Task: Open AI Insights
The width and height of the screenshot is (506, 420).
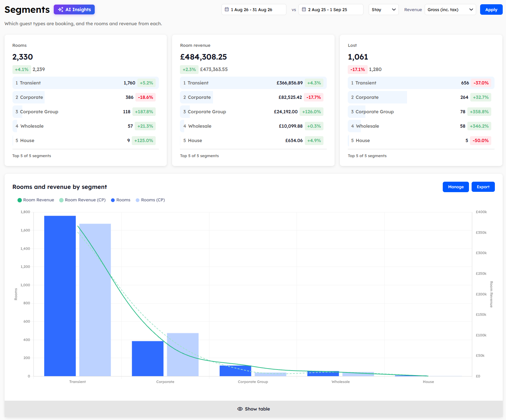Action: coord(74,9)
